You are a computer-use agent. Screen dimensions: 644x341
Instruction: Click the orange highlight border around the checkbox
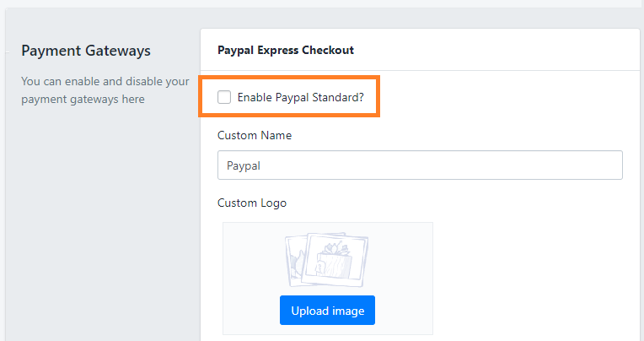[x=378, y=97]
